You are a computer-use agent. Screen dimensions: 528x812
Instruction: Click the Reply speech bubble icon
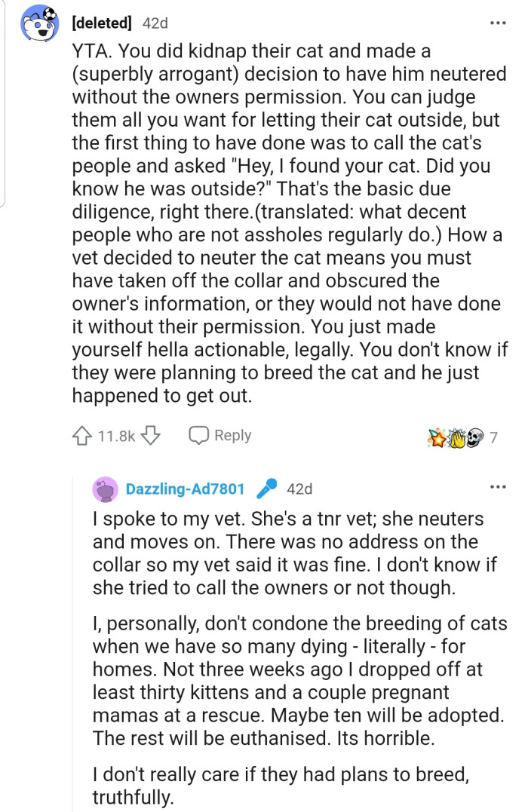198,436
